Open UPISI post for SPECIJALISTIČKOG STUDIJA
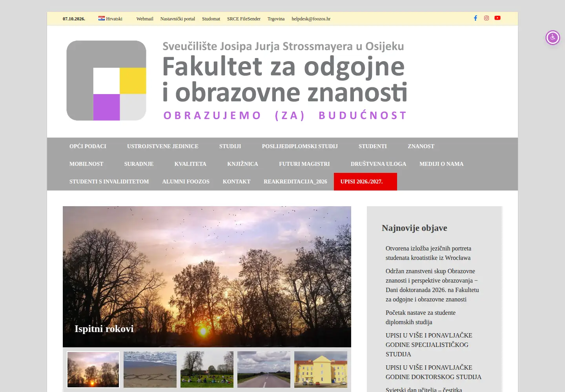Image resolution: width=565 pixels, height=392 pixels. pos(429,345)
